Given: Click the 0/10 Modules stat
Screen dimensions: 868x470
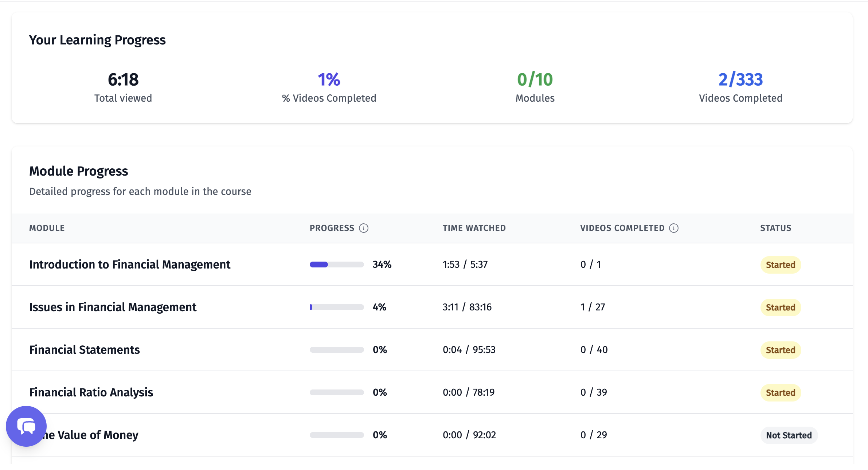Looking at the screenshot, I should click(x=535, y=79).
